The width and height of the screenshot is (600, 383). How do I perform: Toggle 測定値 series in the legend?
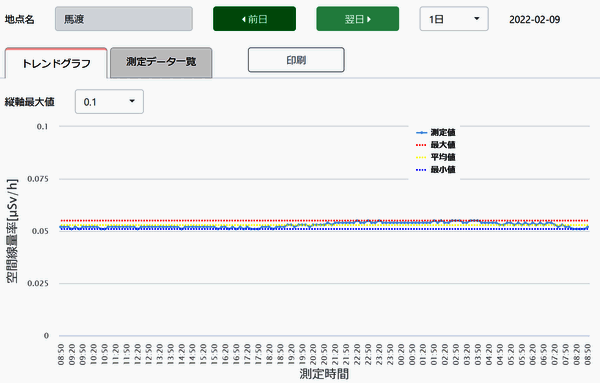[x=435, y=132]
